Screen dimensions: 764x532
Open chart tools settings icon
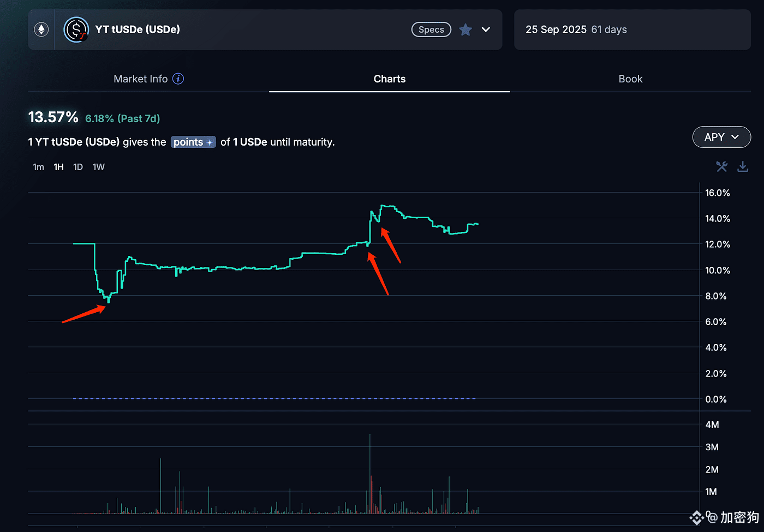coord(721,166)
